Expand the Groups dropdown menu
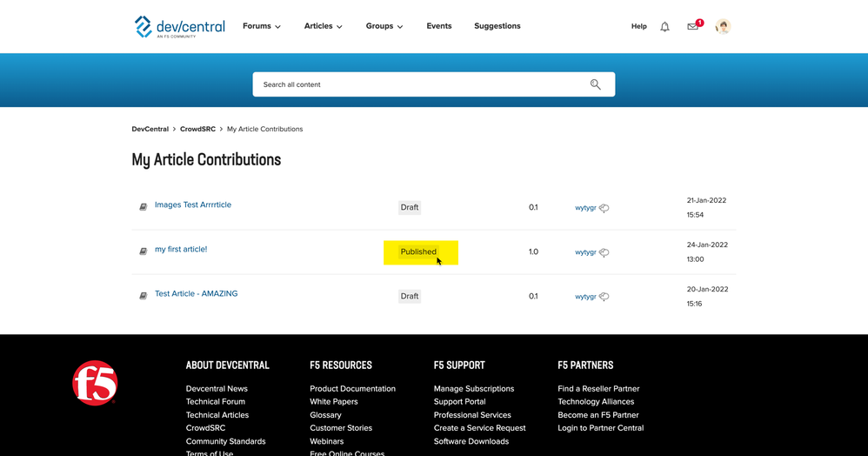868x456 pixels. (384, 26)
